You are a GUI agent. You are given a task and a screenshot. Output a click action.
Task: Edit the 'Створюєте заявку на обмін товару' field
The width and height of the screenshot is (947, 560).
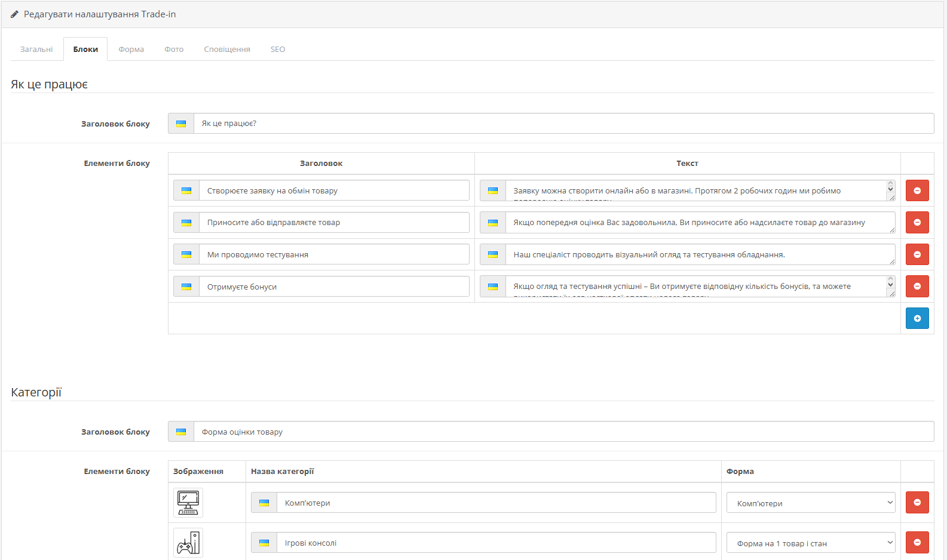tap(335, 190)
